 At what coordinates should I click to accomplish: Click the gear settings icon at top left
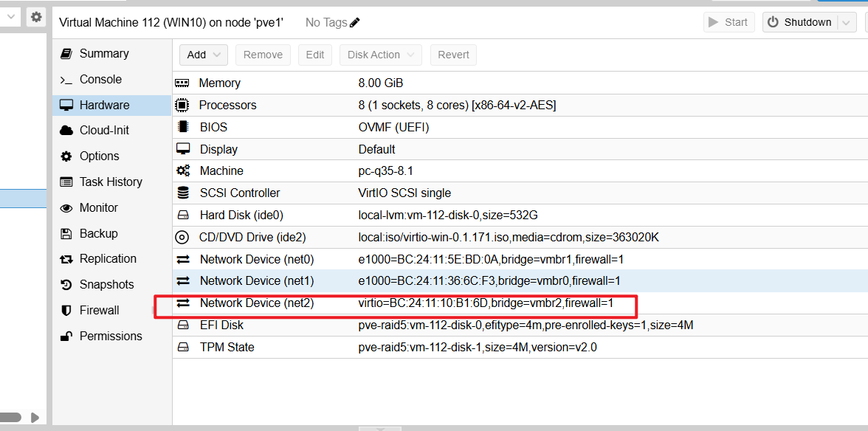(36, 17)
